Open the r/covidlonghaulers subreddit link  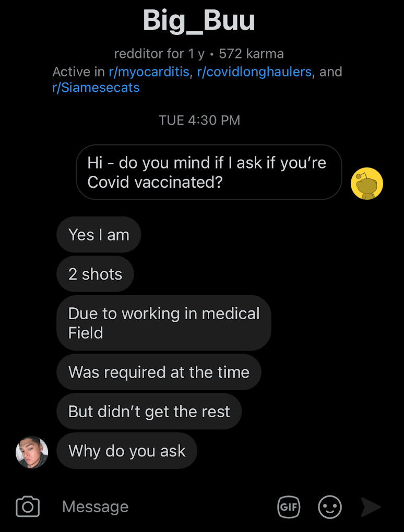[x=254, y=71]
